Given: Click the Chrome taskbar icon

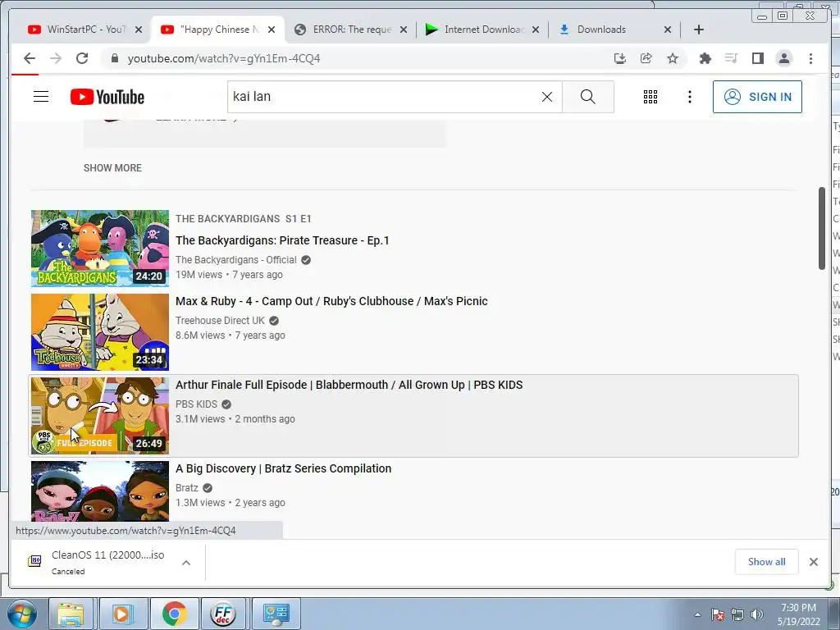Looking at the screenshot, I should click(173, 614).
